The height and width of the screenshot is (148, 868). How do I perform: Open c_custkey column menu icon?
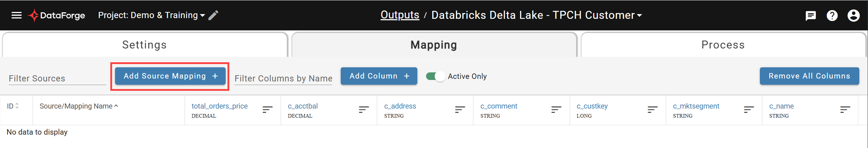pos(652,109)
